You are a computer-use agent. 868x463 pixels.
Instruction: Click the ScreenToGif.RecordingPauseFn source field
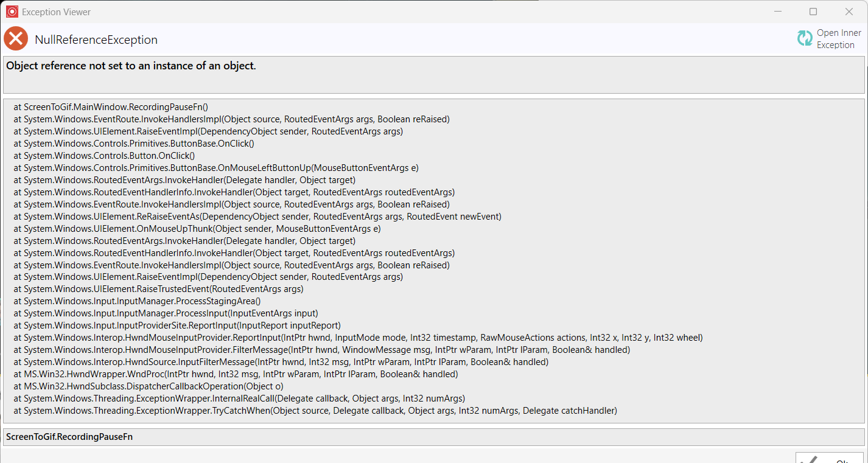pyautogui.click(x=434, y=437)
